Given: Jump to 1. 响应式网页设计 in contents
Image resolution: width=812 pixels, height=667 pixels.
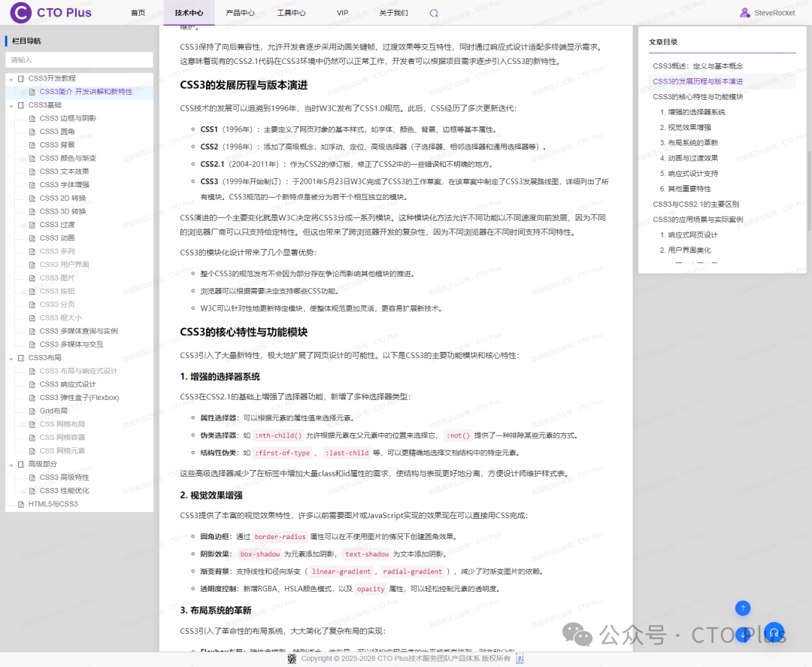Looking at the screenshot, I should 689,235.
